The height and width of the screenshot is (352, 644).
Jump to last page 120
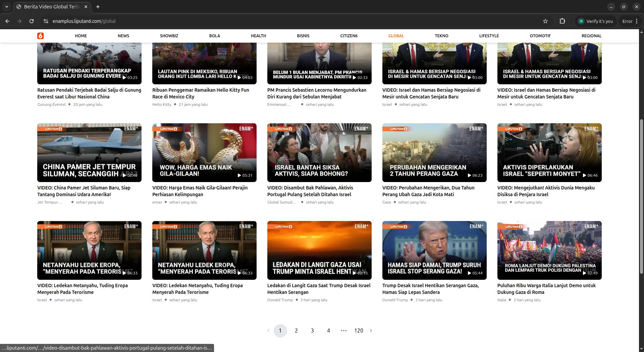[x=359, y=331]
